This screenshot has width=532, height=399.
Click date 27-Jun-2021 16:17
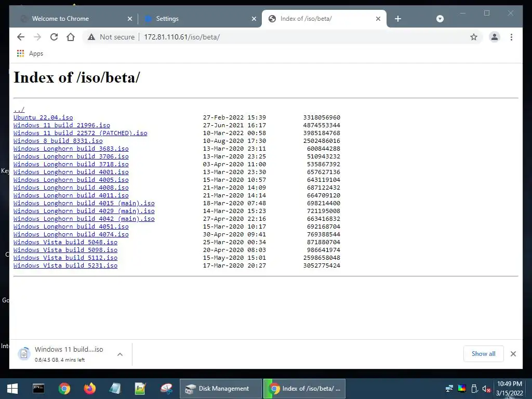tap(234, 125)
